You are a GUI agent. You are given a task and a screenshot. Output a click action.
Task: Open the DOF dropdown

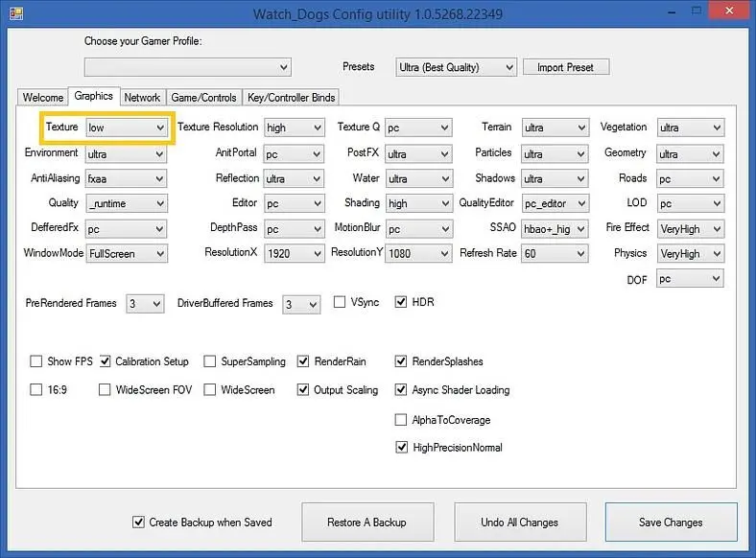[690, 278]
